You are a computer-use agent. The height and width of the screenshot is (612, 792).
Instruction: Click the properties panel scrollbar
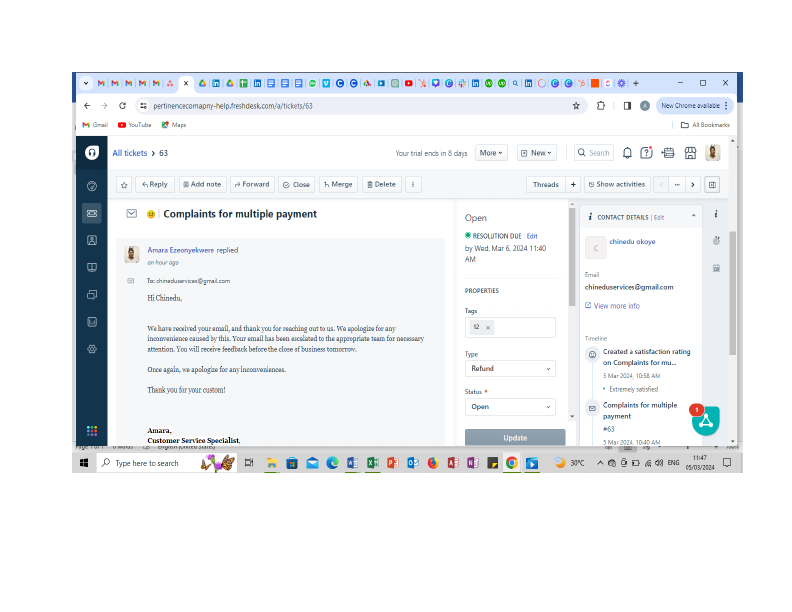point(572,258)
